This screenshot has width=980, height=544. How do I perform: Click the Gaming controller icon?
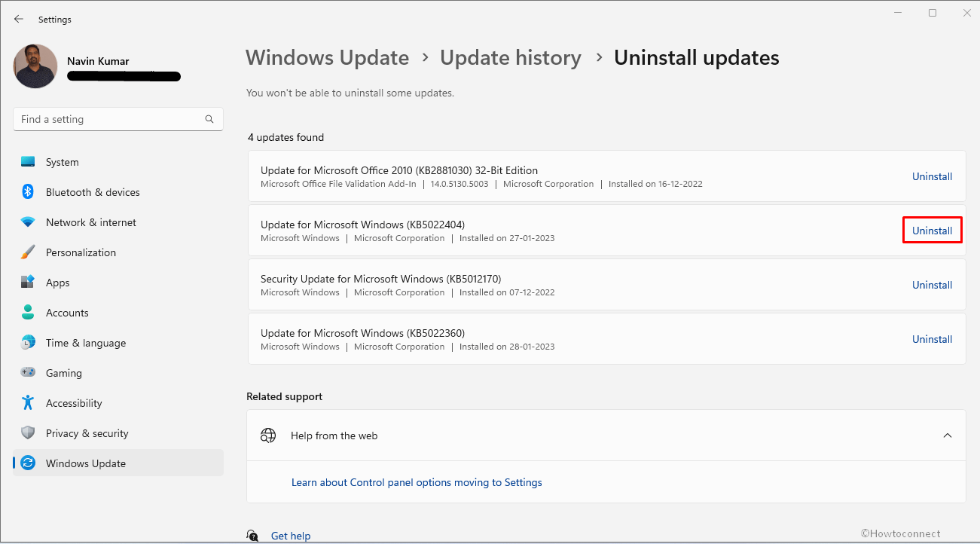[28, 373]
